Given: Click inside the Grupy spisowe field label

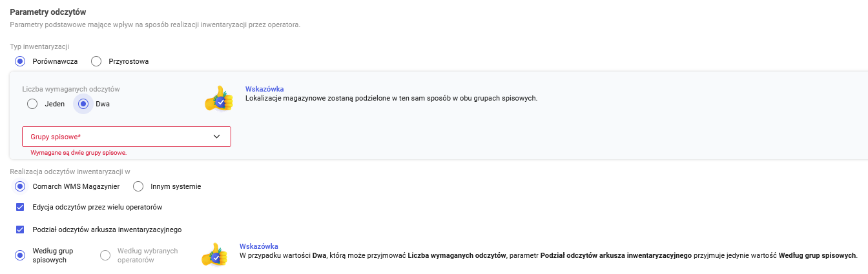Looking at the screenshot, I should (x=59, y=137).
